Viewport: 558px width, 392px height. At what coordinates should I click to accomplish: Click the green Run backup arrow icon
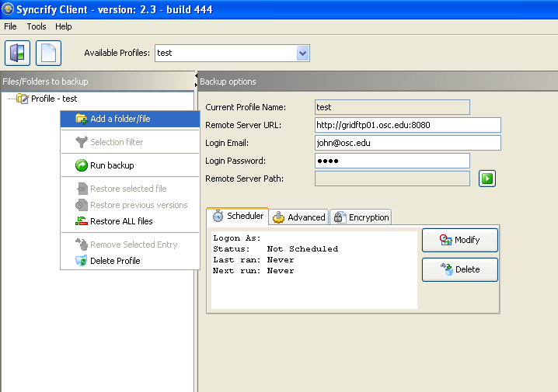coord(81,165)
